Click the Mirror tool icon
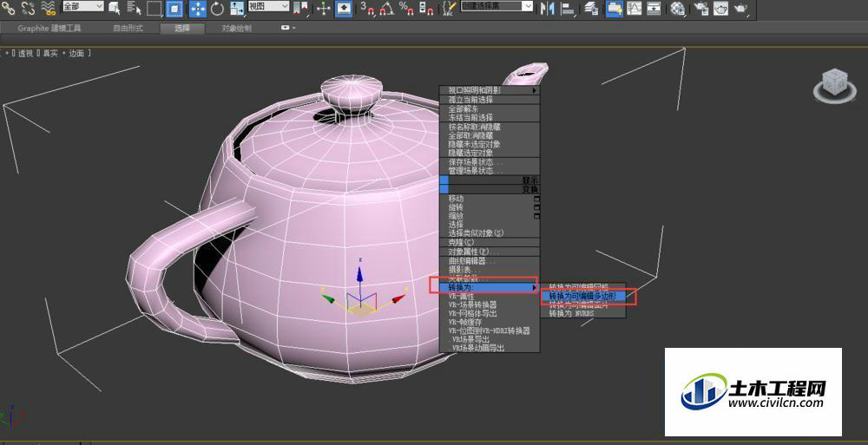The height and width of the screenshot is (445, 868). point(547,8)
